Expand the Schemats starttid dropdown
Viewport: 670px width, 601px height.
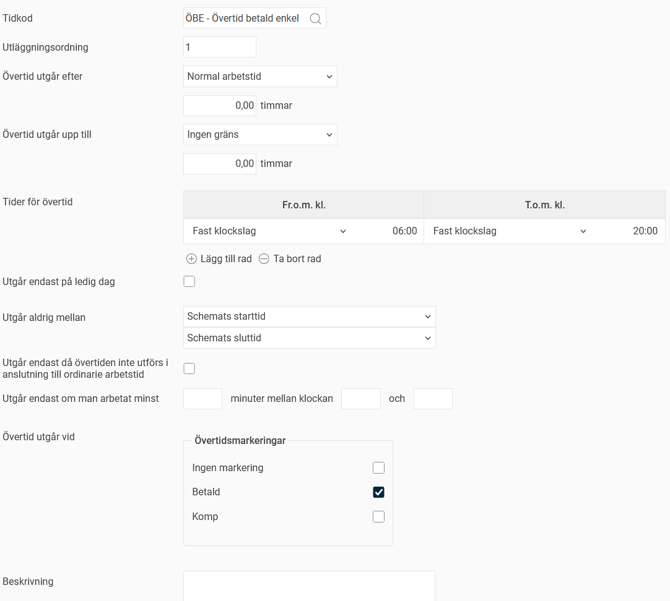[x=309, y=317]
